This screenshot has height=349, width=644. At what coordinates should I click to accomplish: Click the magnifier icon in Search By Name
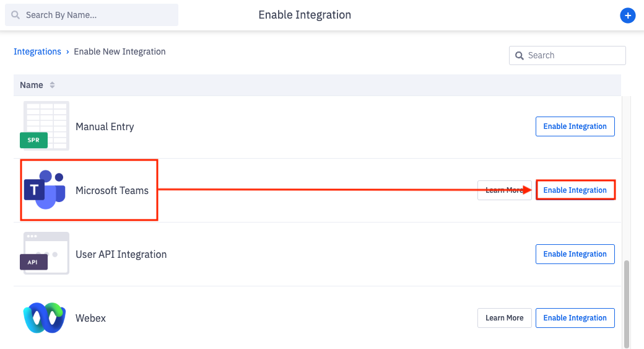pyautogui.click(x=15, y=15)
